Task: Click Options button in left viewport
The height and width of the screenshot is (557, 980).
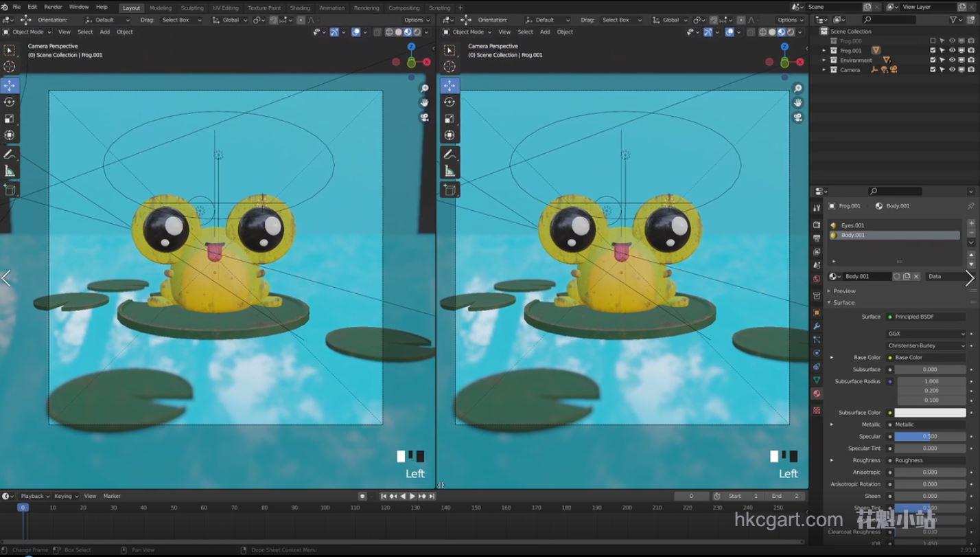Action: pos(416,20)
